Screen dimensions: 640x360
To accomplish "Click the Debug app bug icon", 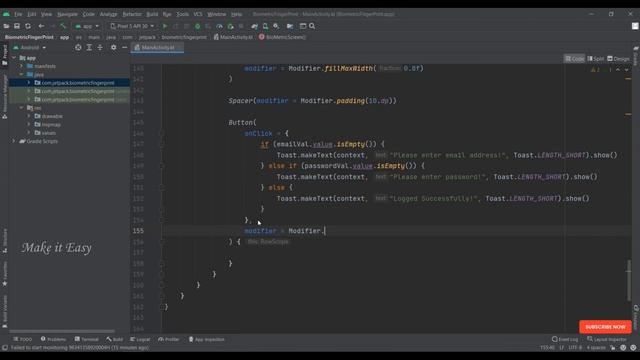I will 198,26.
